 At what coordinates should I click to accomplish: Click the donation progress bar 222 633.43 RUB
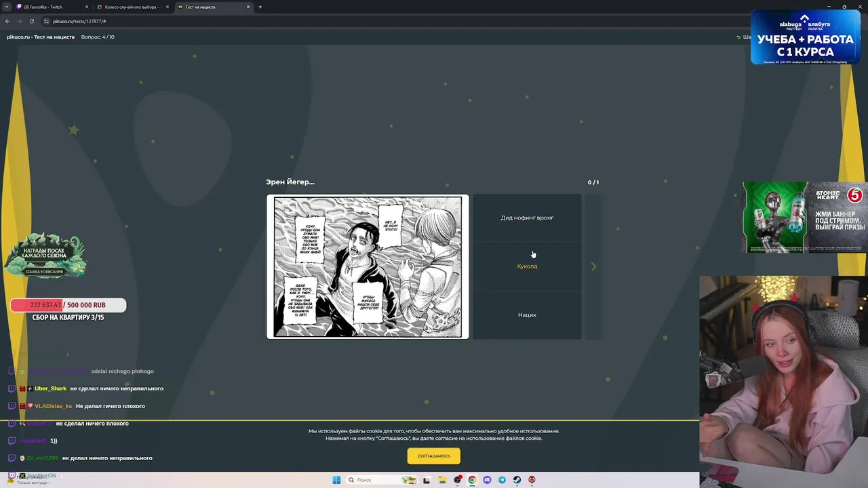(x=68, y=305)
